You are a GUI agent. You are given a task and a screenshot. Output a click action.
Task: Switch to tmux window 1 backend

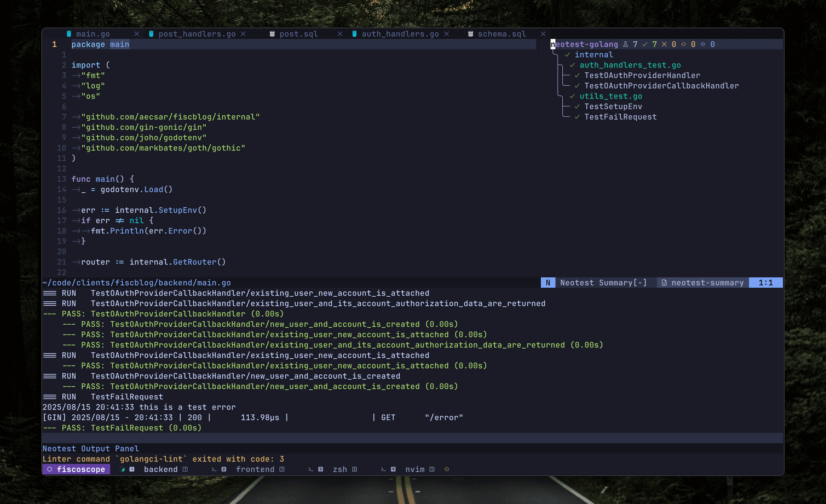(x=160, y=469)
